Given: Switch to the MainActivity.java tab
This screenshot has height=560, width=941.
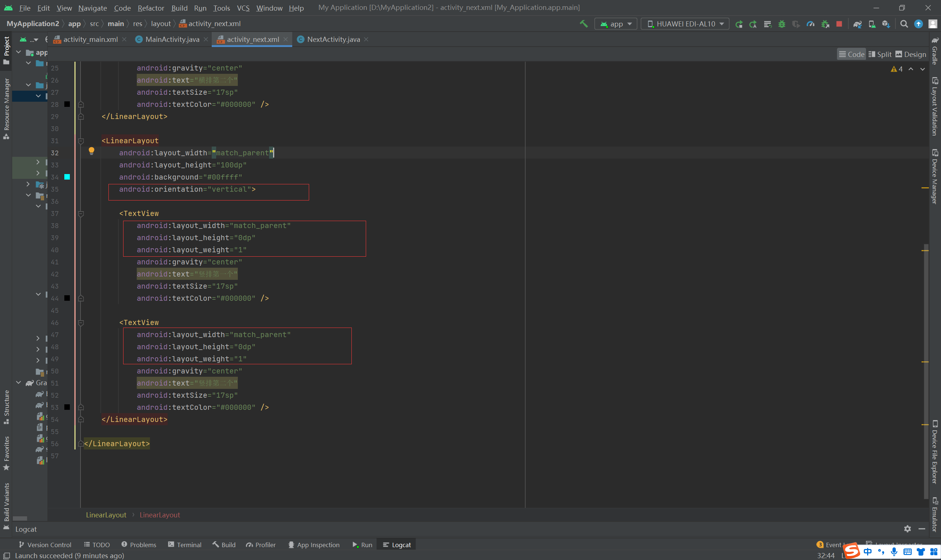Looking at the screenshot, I should 172,39.
